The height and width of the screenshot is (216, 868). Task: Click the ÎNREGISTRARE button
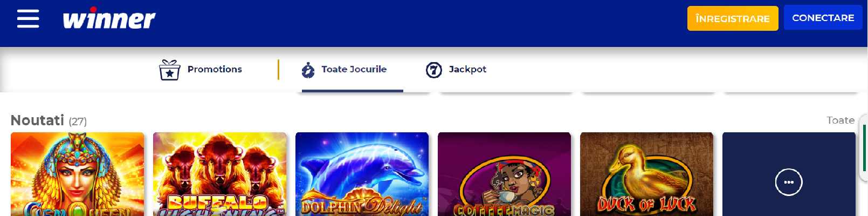coord(733,18)
